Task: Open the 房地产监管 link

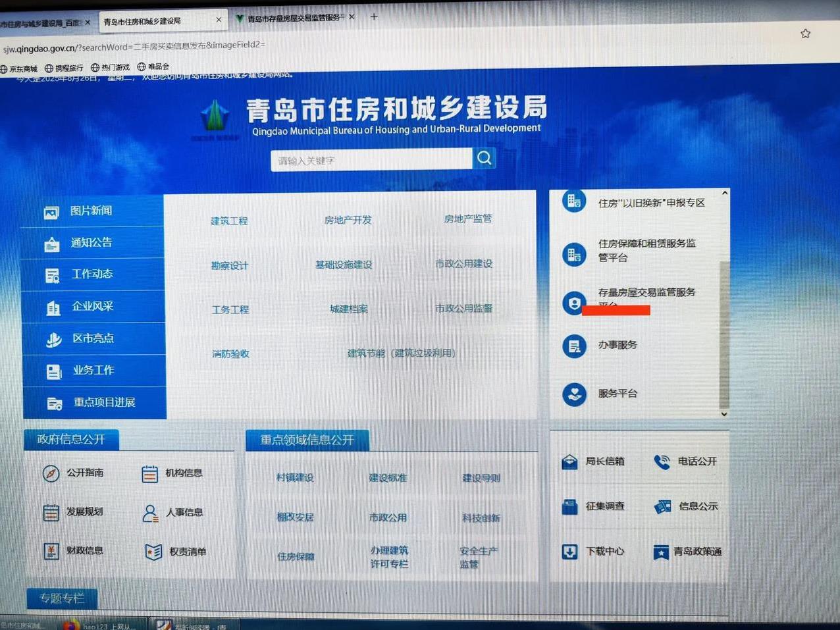Action: click(467, 219)
